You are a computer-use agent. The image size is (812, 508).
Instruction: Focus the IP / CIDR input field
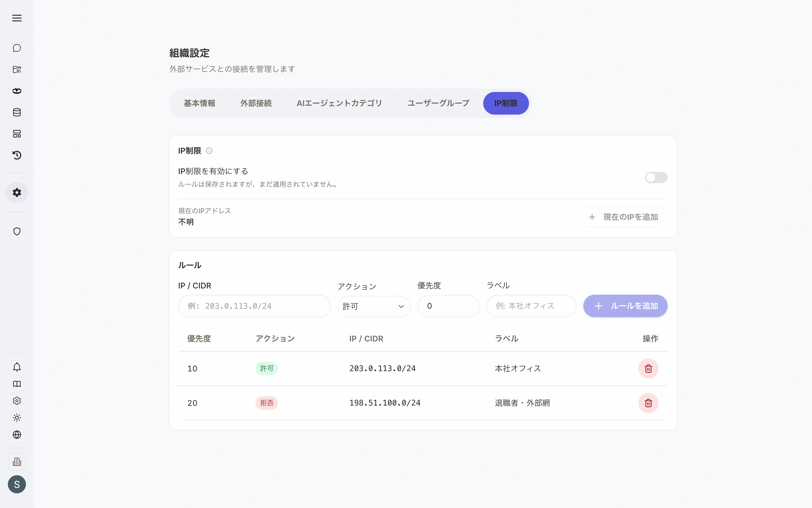254,306
